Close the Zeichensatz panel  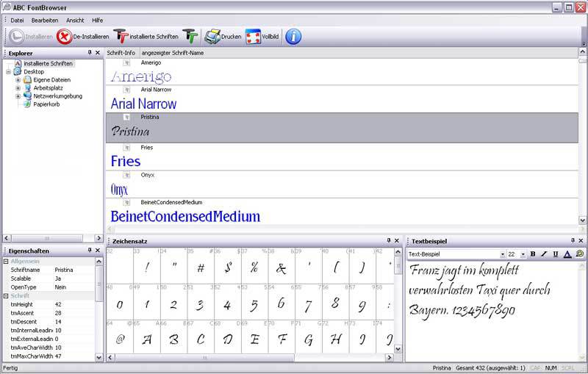point(397,240)
